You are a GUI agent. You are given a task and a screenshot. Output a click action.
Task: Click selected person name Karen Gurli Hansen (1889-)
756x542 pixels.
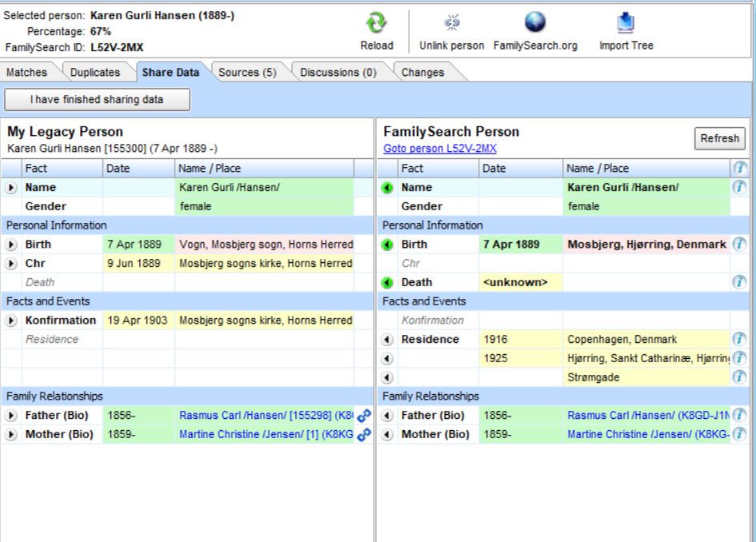[162, 15]
